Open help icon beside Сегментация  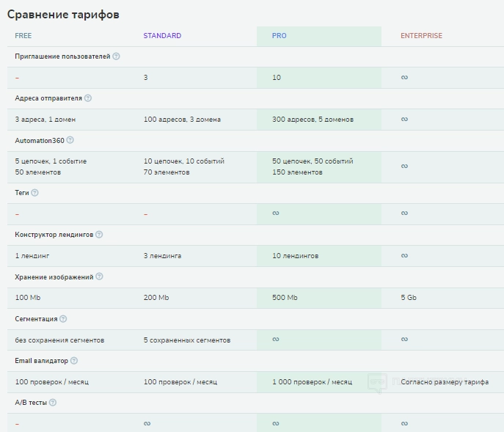tap(63, 319)
